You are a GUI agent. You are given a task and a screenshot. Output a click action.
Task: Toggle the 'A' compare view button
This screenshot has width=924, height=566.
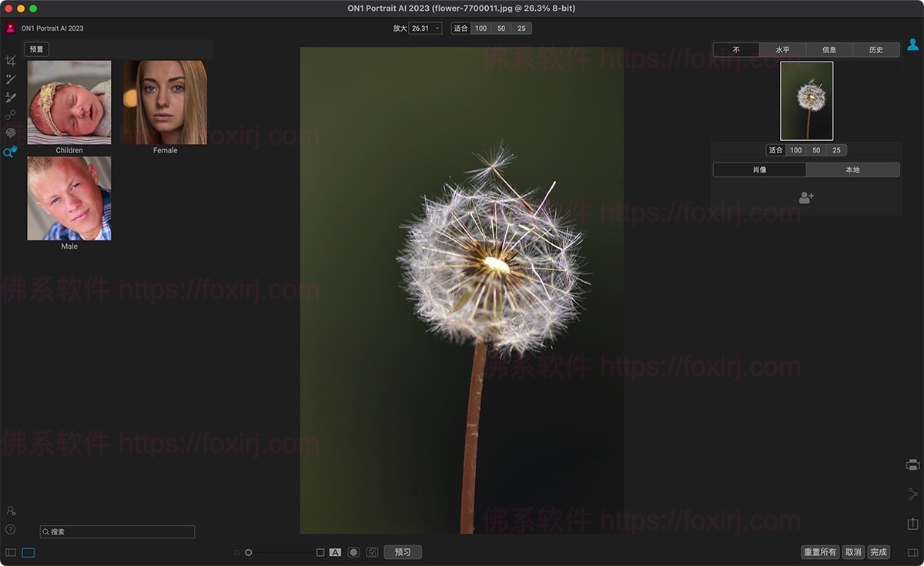(x=335, y=552)
